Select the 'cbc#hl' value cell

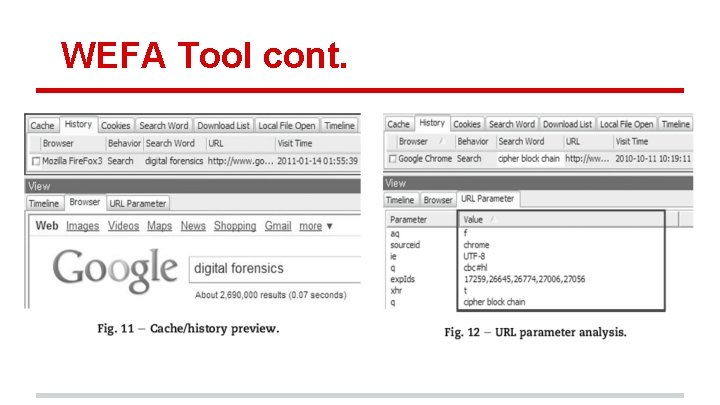coord(475,268)
